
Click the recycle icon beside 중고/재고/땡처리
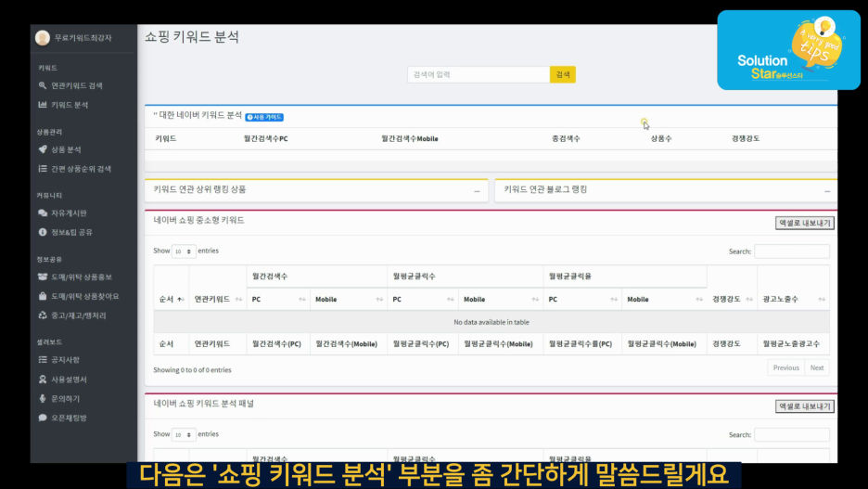pyautogui.click(x=43, y=315)
